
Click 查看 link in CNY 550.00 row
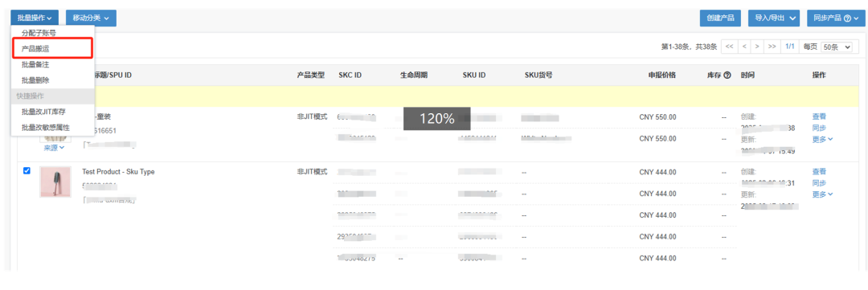point(819,116)
